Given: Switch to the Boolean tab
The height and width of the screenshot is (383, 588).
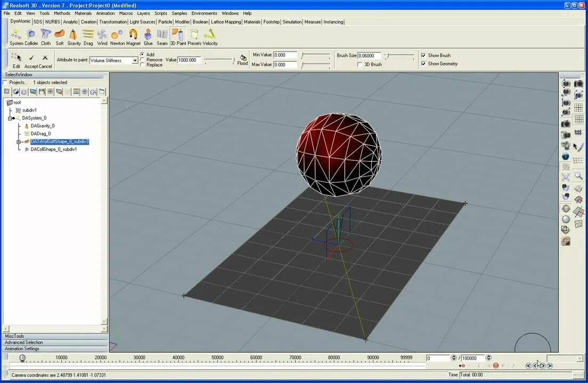Looking at the screenshot, I should [x=200, y=22].
